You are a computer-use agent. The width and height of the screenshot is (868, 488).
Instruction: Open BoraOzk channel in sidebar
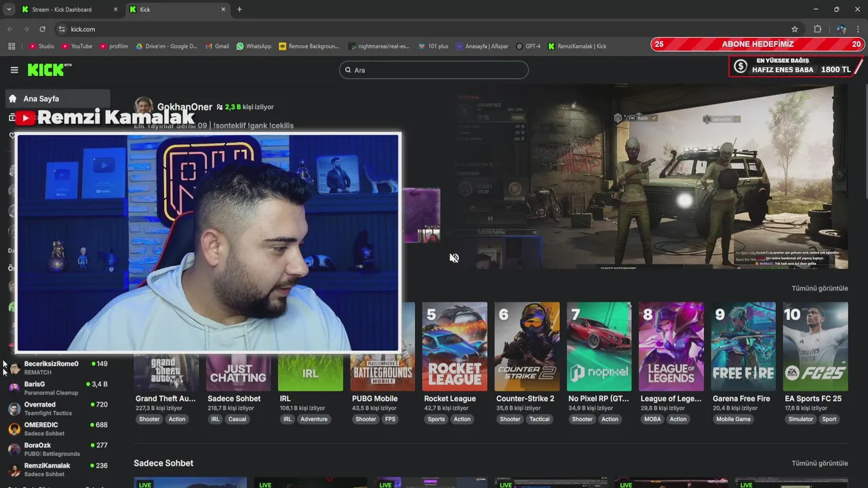click(x=58, y=449)
